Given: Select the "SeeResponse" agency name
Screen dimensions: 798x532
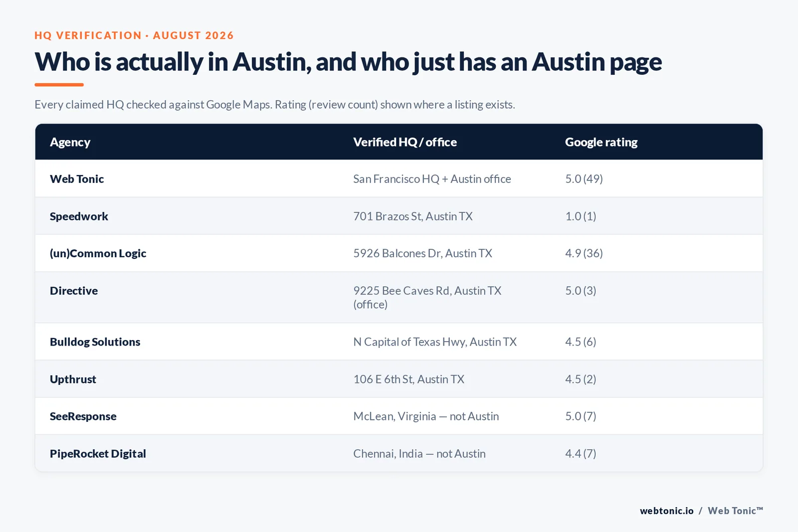Looking at the screenshot, I should 83,416.
